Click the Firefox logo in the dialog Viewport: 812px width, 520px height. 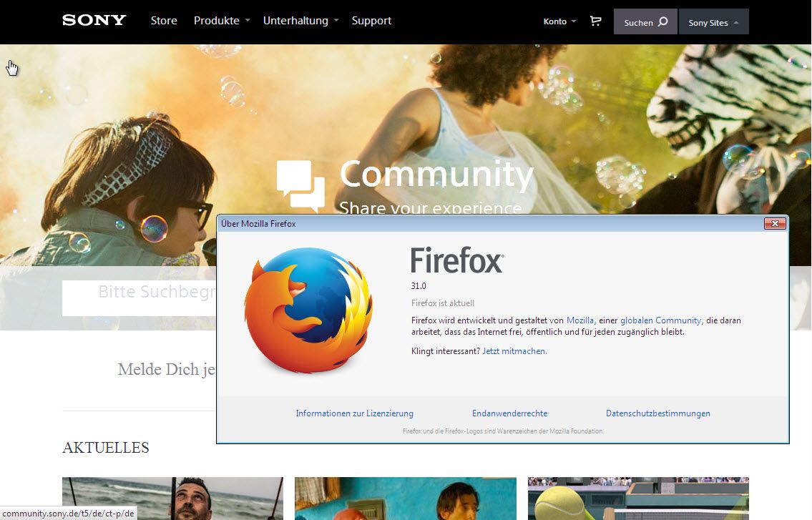308,309
